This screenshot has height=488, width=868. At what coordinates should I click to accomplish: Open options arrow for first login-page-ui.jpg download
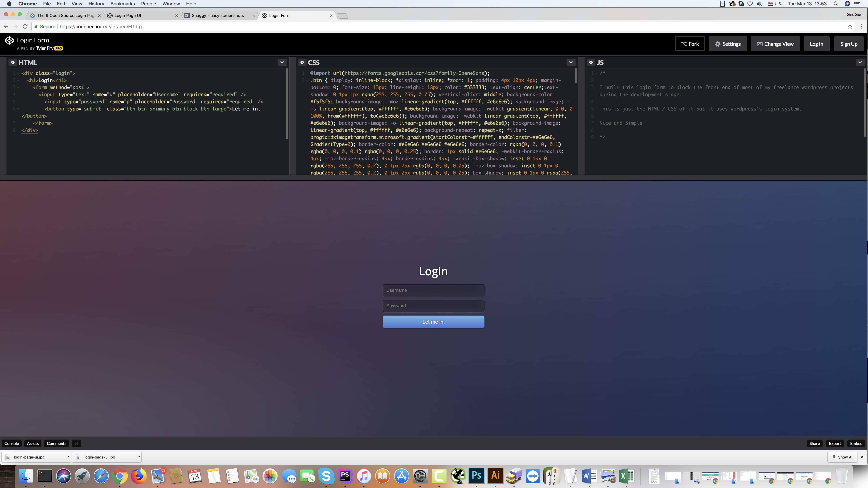[68, 457]
